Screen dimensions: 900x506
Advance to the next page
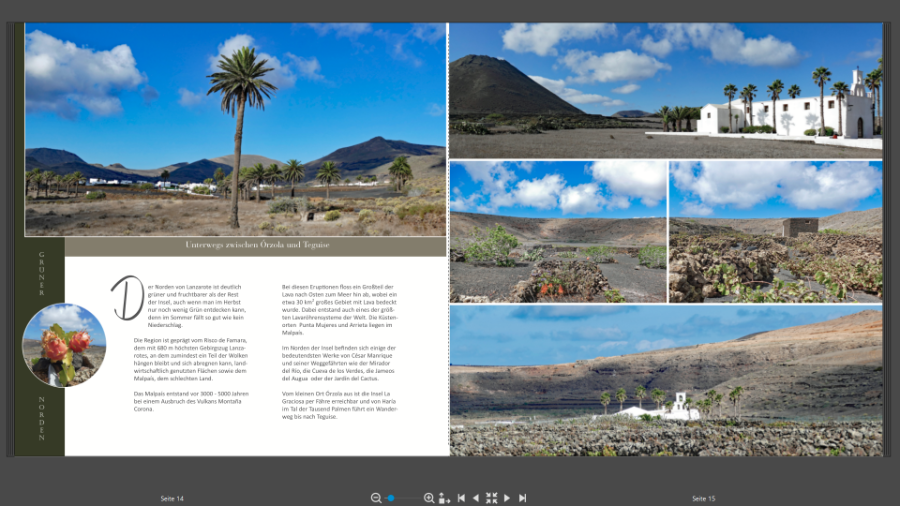507,498
